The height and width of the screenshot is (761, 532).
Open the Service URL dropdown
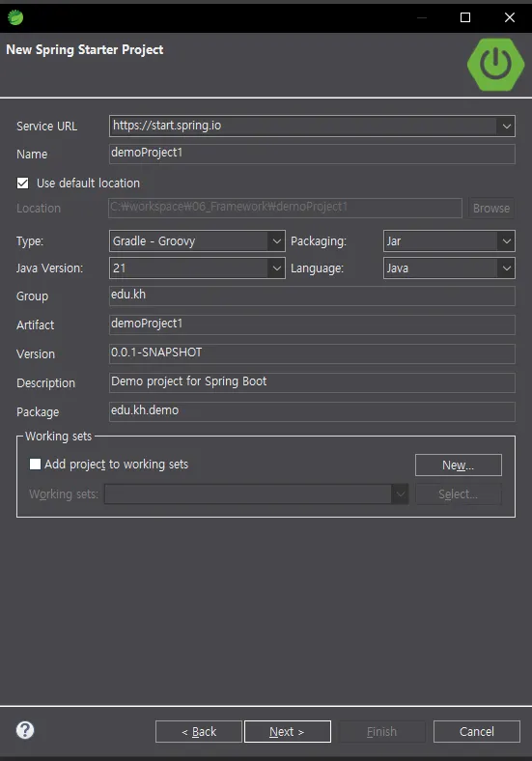(506, 127)
